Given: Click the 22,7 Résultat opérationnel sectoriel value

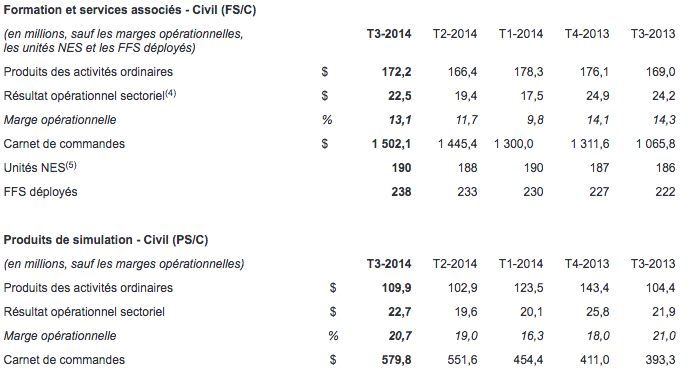Looking at the screenshot, I should 400,312.
